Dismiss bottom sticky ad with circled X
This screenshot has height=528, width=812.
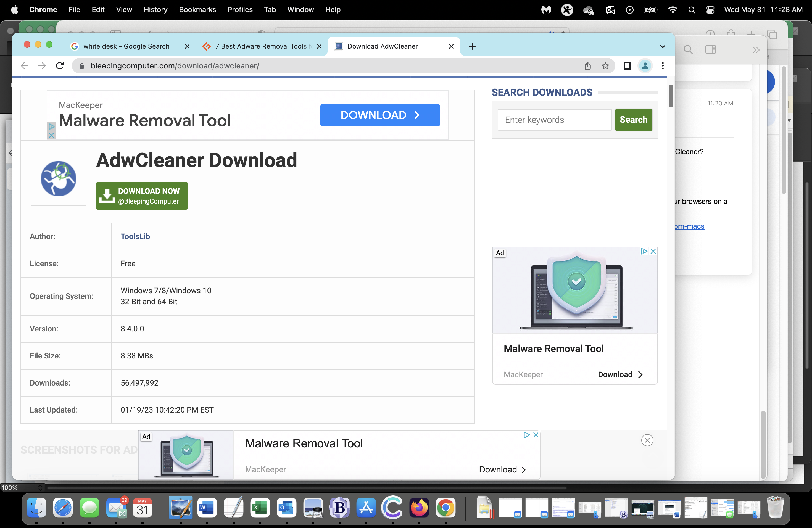647,440
